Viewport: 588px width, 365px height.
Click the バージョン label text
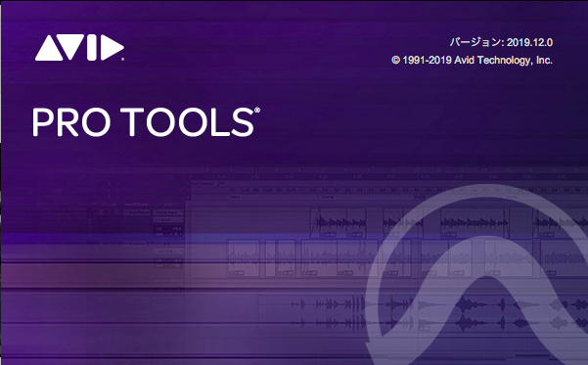pos(475,42)
